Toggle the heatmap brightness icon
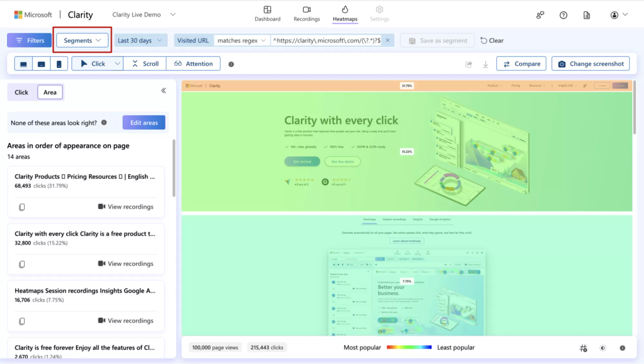This screenshot has height=364, width=644. [x=603, y=348]
